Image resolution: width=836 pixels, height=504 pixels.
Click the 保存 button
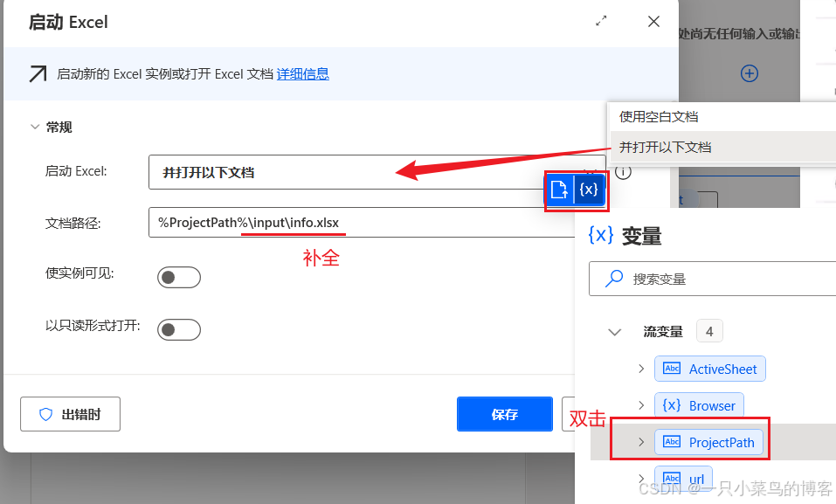coord(505,414)
